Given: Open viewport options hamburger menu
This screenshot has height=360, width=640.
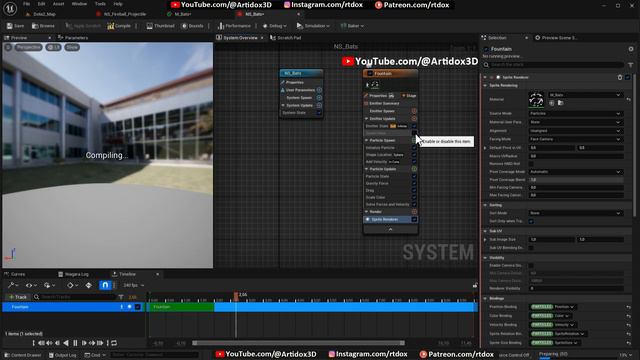Looking at the screenshot, I should (8, 47).
